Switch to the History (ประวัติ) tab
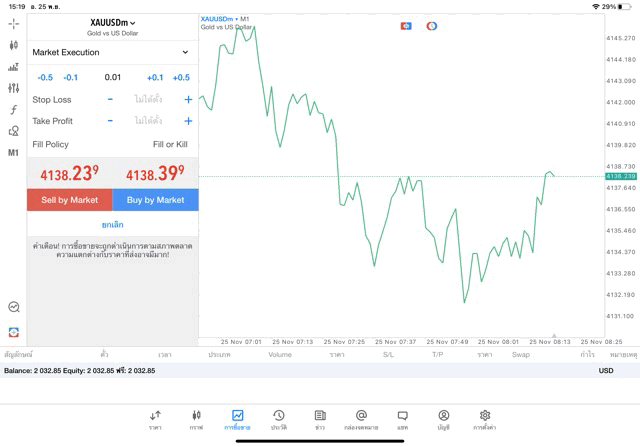 pos(278,419)
